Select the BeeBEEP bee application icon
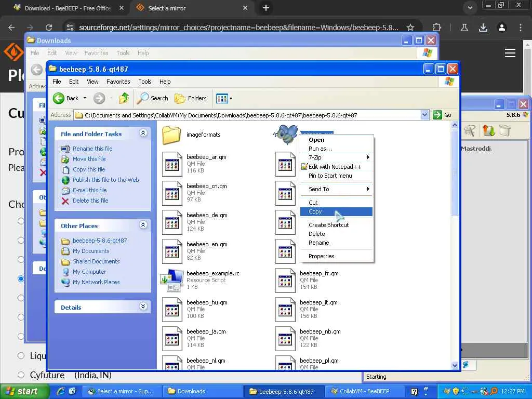The width and height of the screenshot is (532, 399). pos(285,135)
